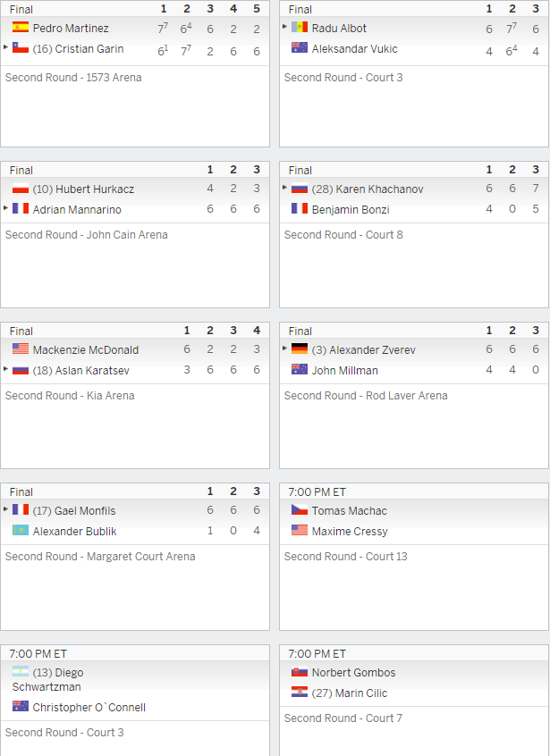Viewport: 550px width, 756px height.
Task: Open Gael Monfils player link
Action: tap(85, 510)
